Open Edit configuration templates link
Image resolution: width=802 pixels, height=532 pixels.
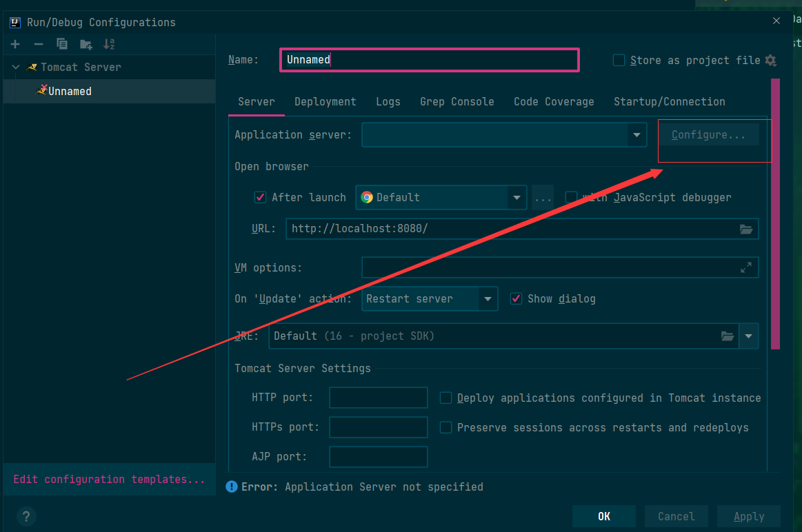pos(109,480)
